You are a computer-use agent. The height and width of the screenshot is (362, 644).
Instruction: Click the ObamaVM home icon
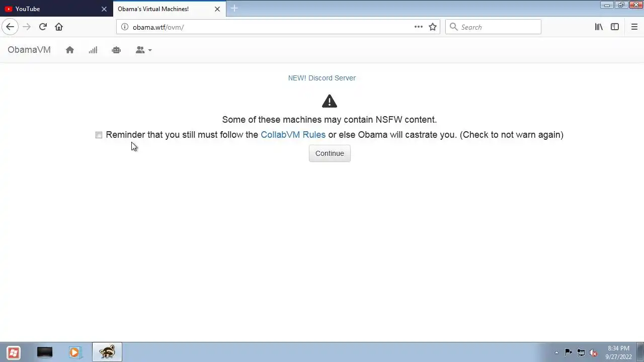pos(70,50)
